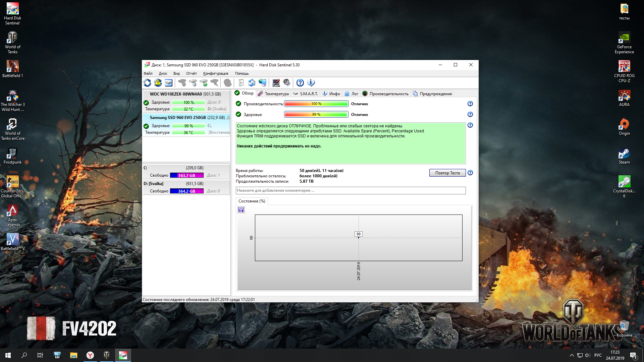Click the Здоровье 99 % progress bar
The image size is (644, 362).
coord(316,115)
